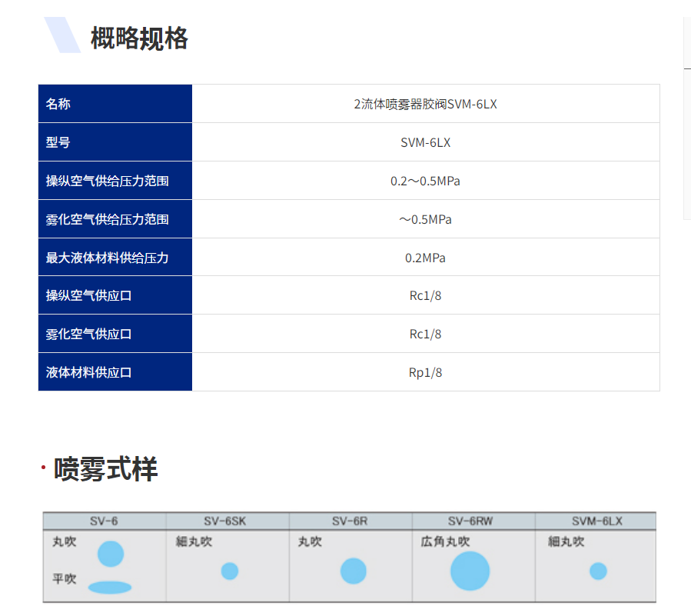
Task: Click the red dot before 喷雾式样
Action: click(x=43, y=468)
